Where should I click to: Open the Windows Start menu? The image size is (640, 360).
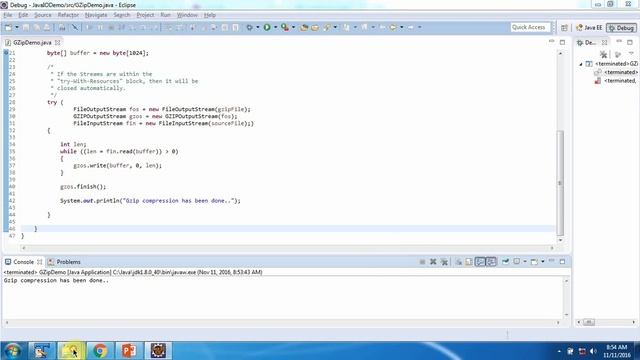point(13,351)
